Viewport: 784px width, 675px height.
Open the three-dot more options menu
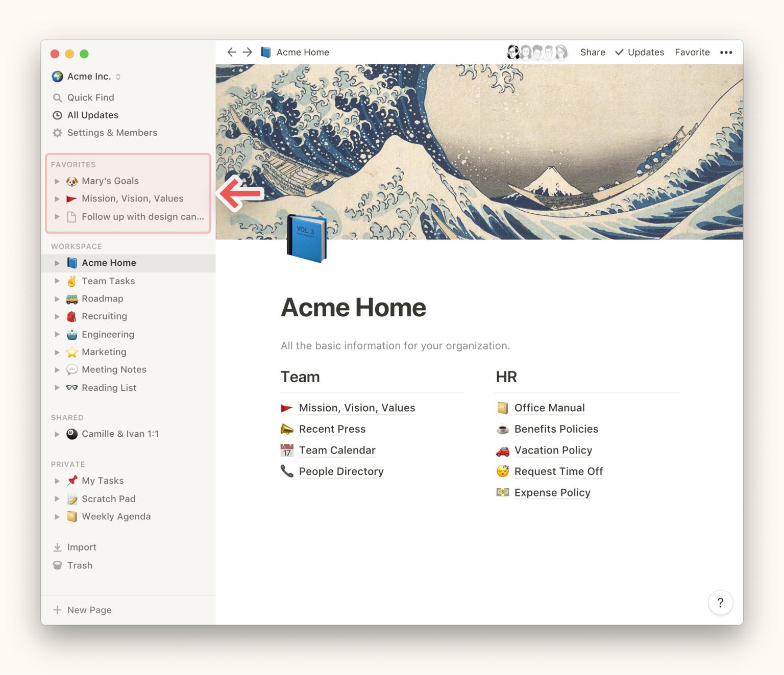(726, 52)
